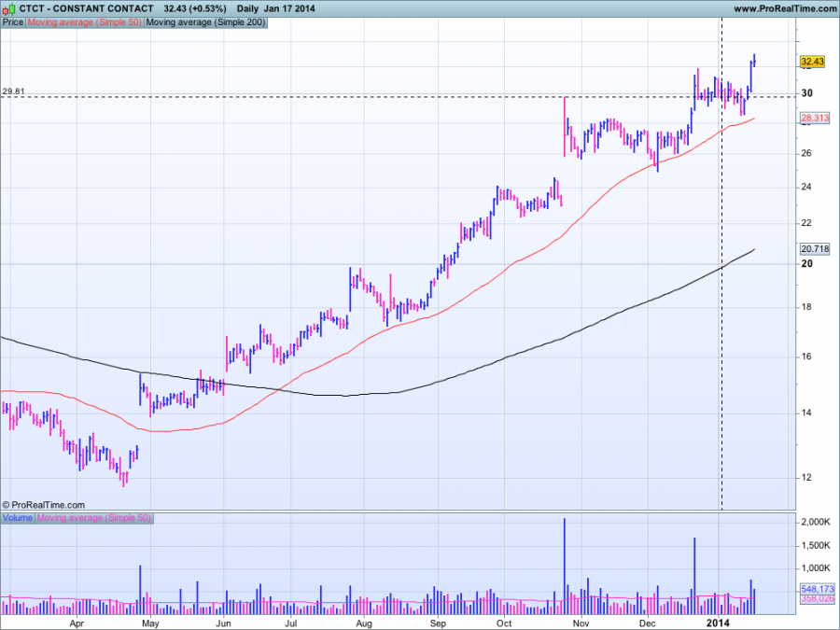Click the yellow 32.43 last price tag

[812, 62]
